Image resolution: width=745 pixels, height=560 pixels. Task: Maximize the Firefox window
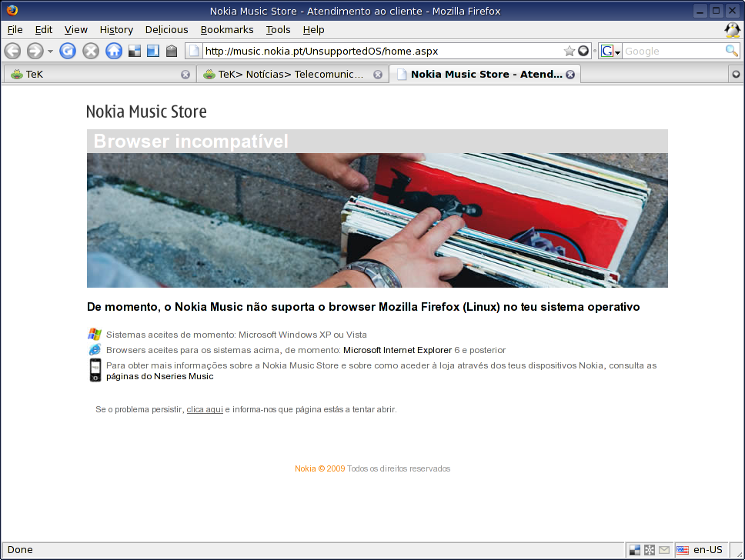pos(716,11)
